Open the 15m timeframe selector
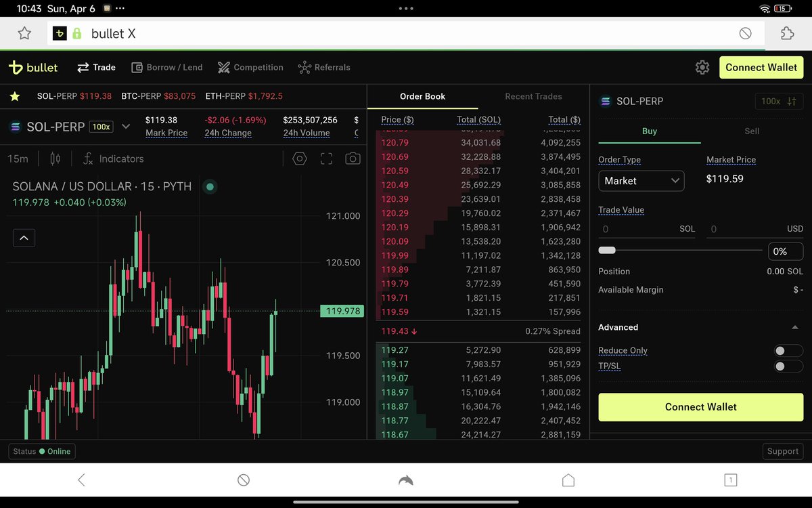Image resolution: width=812 pixels, height=508 pixels. [x=18, y=158]
